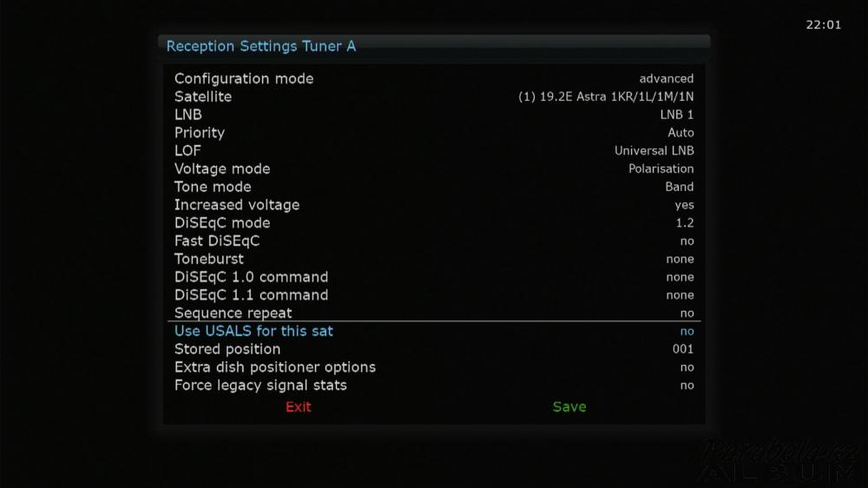Select Voltage mode Polarisation entry
This screenshot has width=868, height=488.
tap(434, 169)
